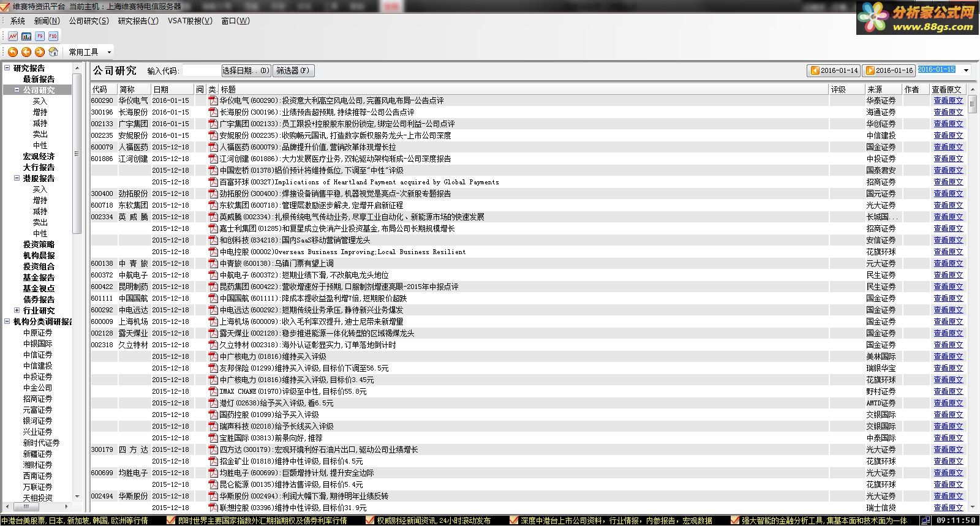This screenshot has width=980, height=526.
Task: Open the 窗口(W) menu
Action: click(x=235, y=21)
